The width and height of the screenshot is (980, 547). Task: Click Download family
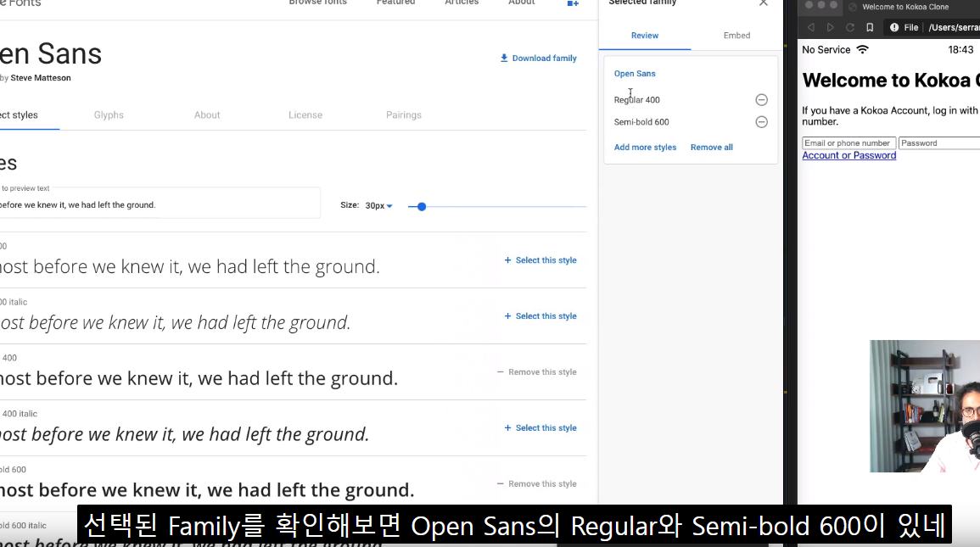pyautogui.click(x=539, y=58)
